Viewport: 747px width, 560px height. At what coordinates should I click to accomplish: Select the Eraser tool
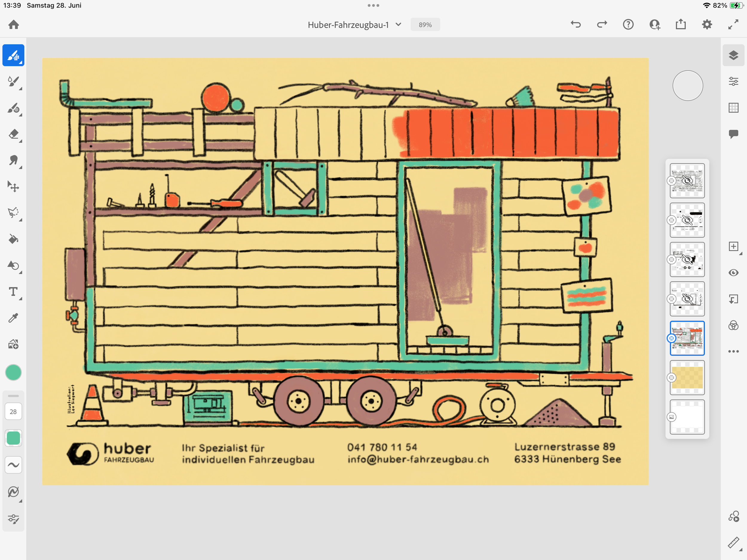[13, 134]
